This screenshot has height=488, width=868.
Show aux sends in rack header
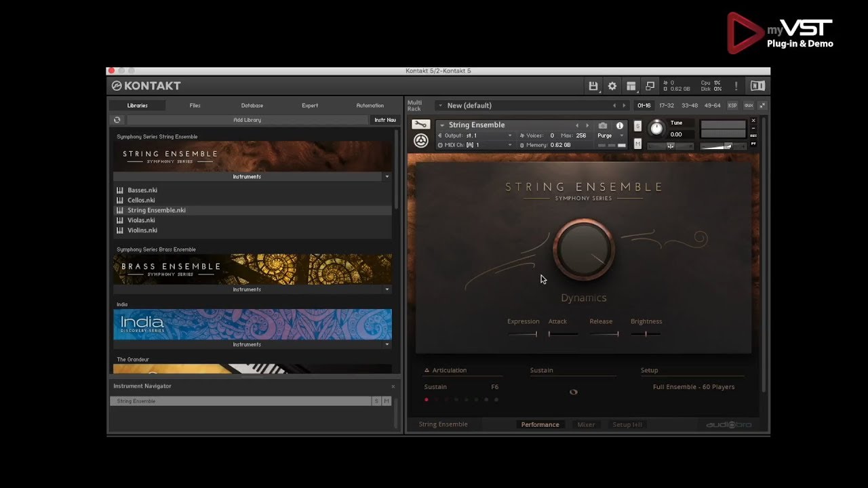(749, 106)
